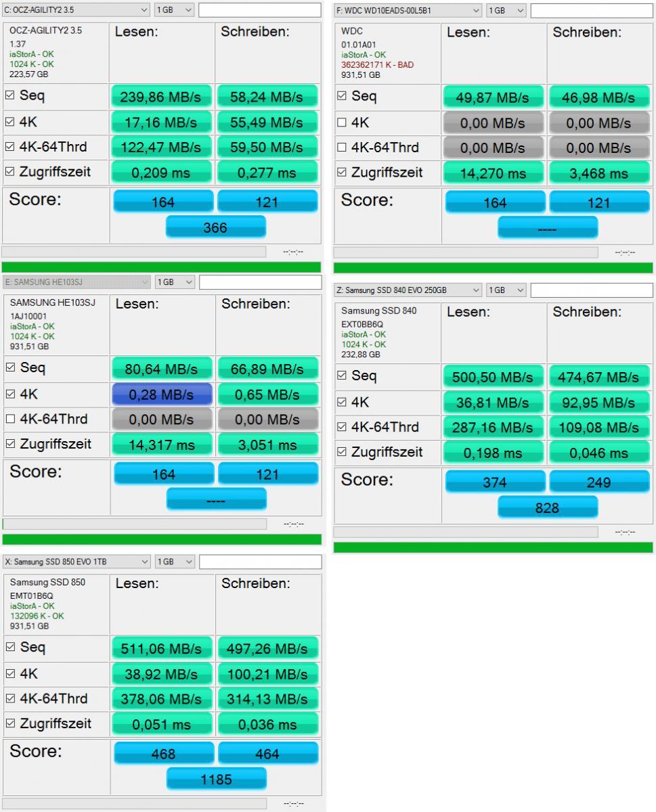Click OCZ-AGILITY2 total score 366
The width and height of the screenshot is (656, 812).
(x=215, y=228)
